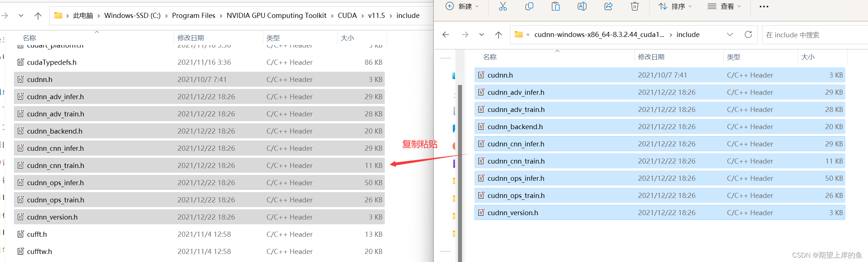Screen dimensions: 868x262
Task: Select cudnn_adv_train.h in left window
Action: click(200, 114)
